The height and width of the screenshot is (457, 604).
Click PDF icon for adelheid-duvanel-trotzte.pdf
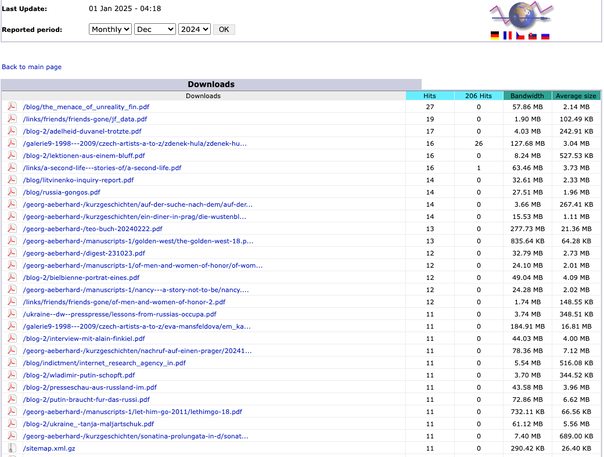[x=12, y=131]
